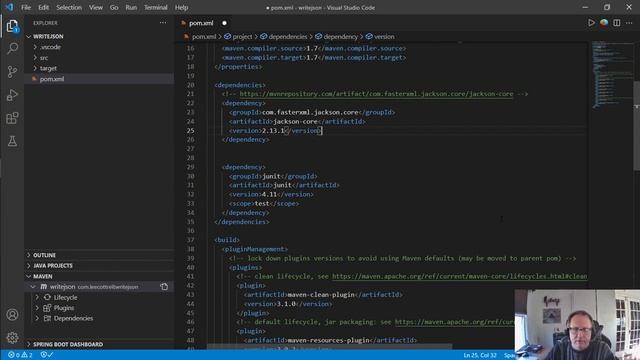The width and height of the screenshot is (640, 360).
Task: Open the Manage gear icon
Action: pos(12,338)
